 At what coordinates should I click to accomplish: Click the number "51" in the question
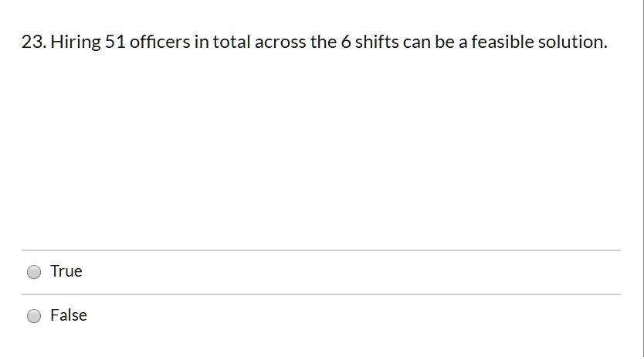point(115,42)
